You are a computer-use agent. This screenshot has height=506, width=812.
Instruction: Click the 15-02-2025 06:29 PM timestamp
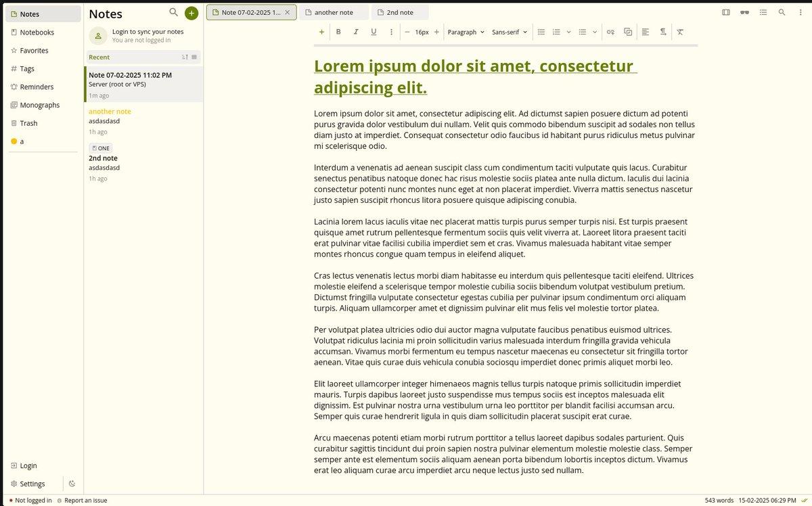pos(767,501)
